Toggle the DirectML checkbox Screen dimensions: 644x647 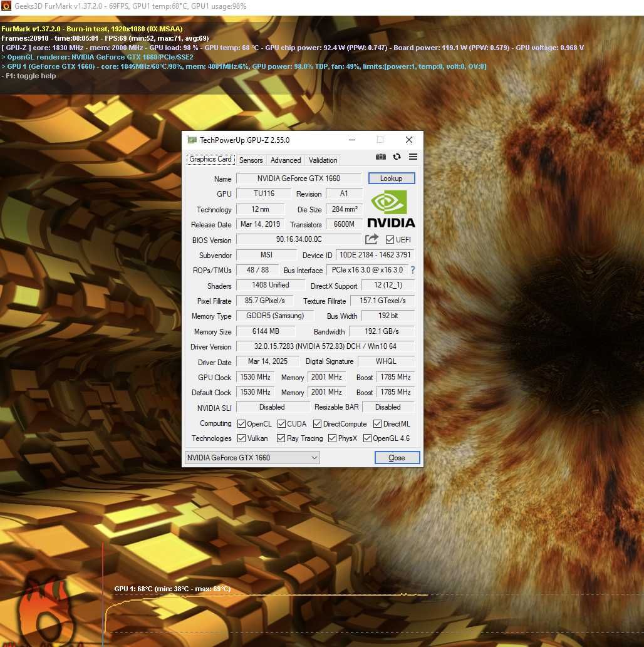[377, 424]
